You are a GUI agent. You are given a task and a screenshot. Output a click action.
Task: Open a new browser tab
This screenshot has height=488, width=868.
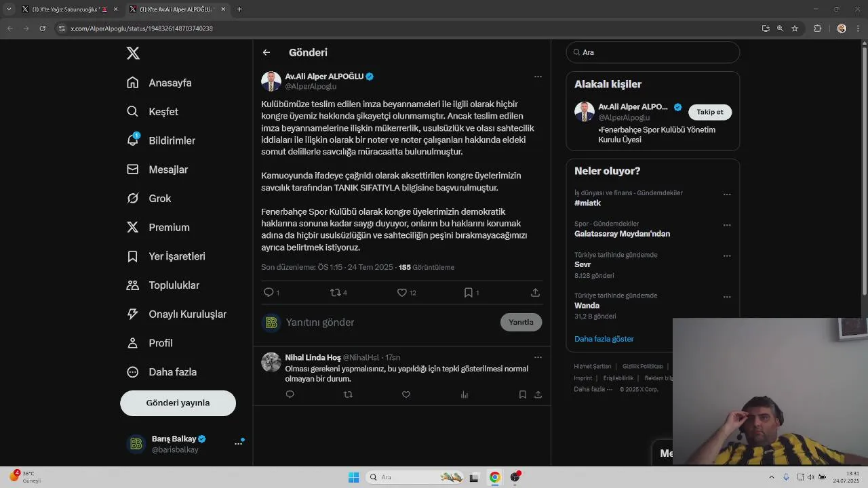pyautogui.click(x=239, y=9)
